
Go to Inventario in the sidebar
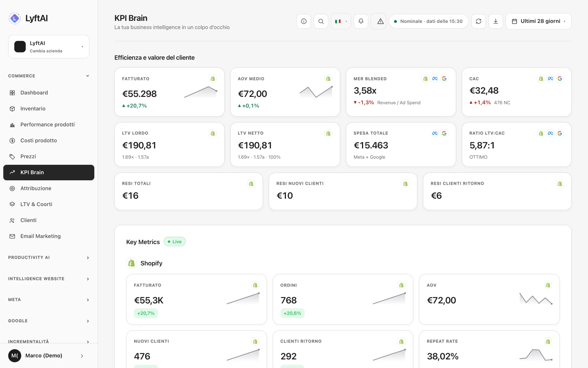click(49, 109)
